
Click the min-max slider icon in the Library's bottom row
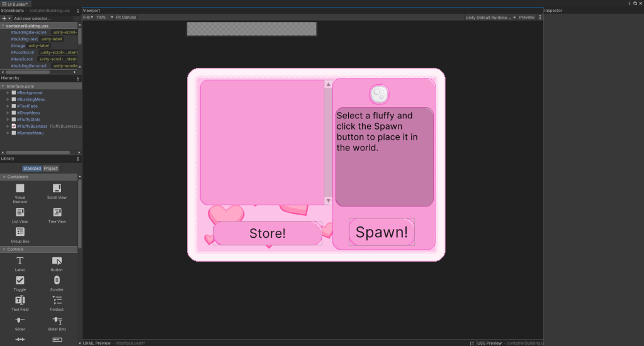click(x=20, y=340)
